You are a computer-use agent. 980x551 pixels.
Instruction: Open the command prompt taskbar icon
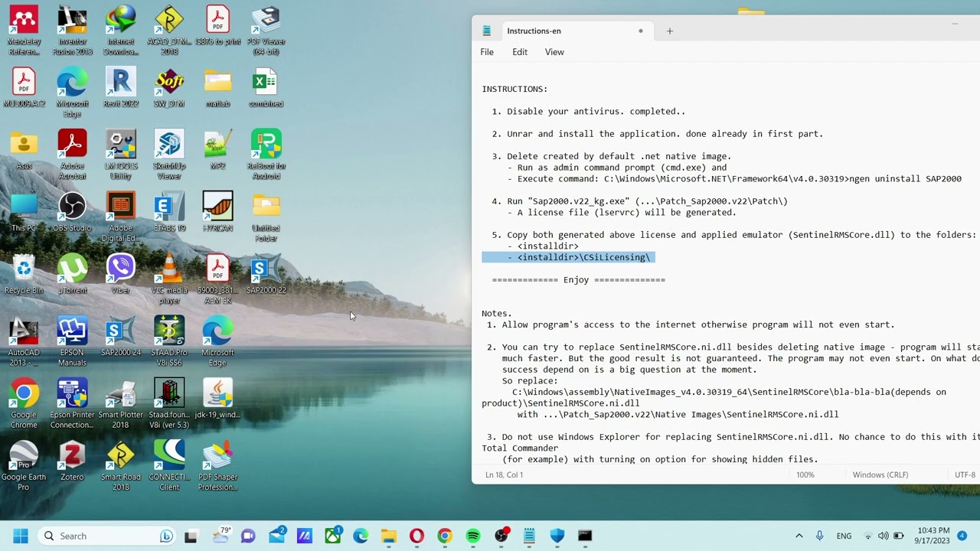[x=585, y=536]
